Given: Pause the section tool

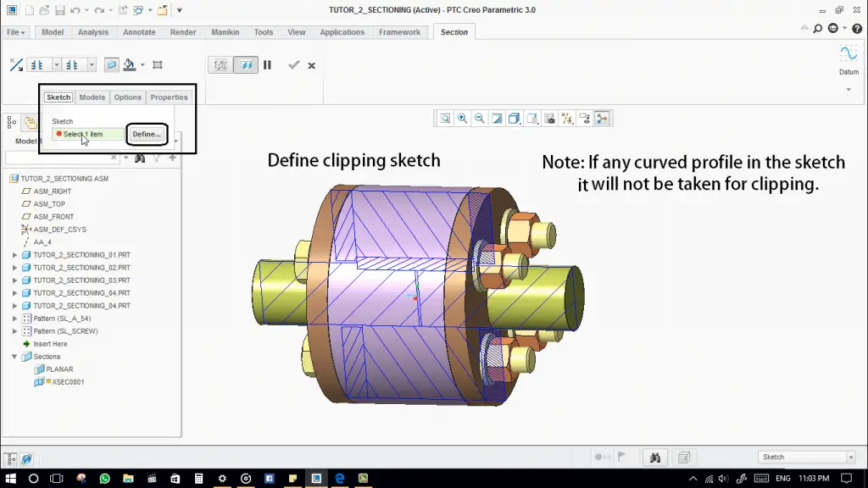Looking at the screenshot, I should [x=267, y=65].
